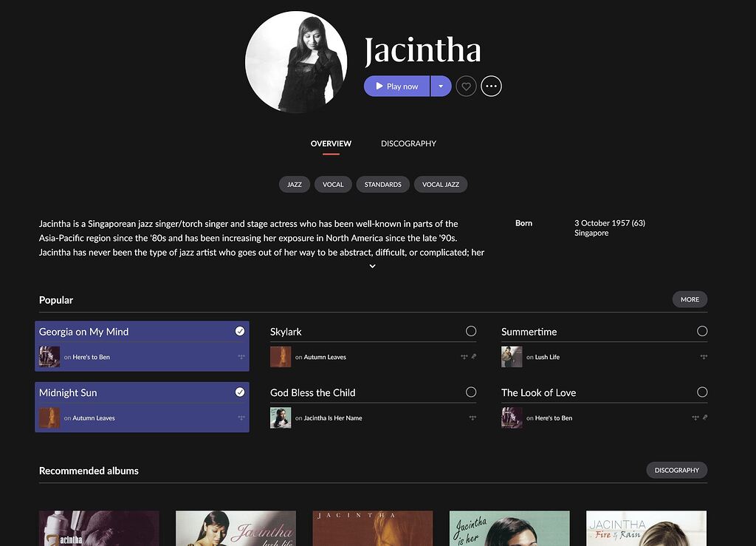Viewport: 756px width, 546px height.
Task: Click the MORE button in Popular
Action: pos(690,299)
